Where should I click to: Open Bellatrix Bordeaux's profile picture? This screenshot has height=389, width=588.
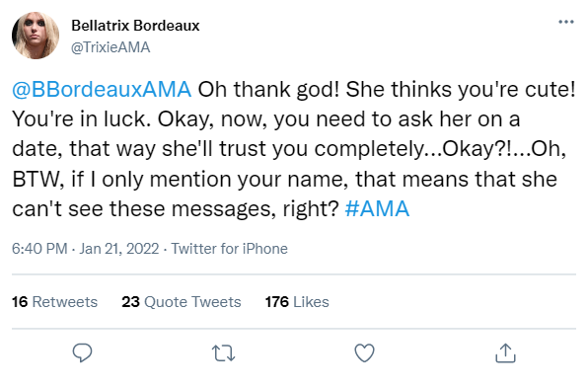pos(36,36)
